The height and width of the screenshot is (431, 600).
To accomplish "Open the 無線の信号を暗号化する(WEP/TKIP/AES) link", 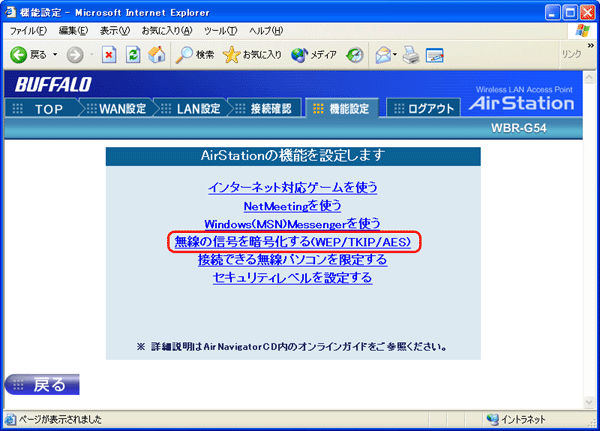I will coord(292,242).
